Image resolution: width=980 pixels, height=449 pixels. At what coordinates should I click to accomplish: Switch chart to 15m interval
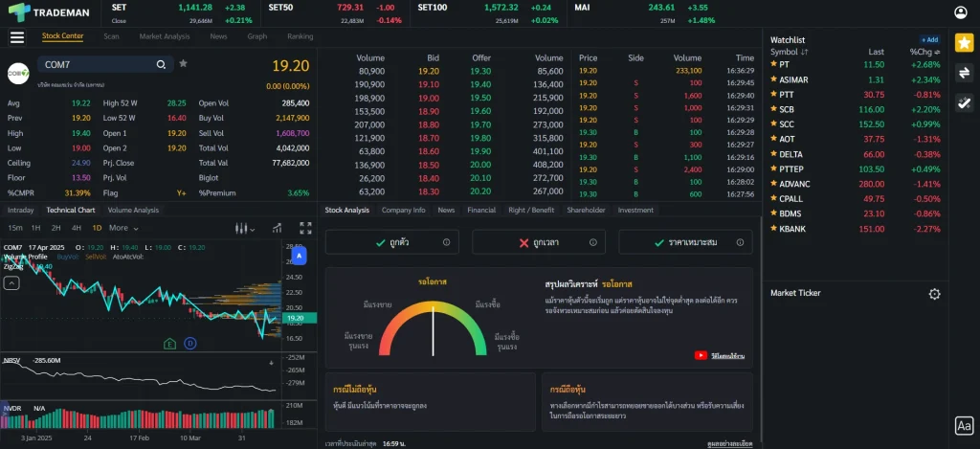[x=15, y=228]
